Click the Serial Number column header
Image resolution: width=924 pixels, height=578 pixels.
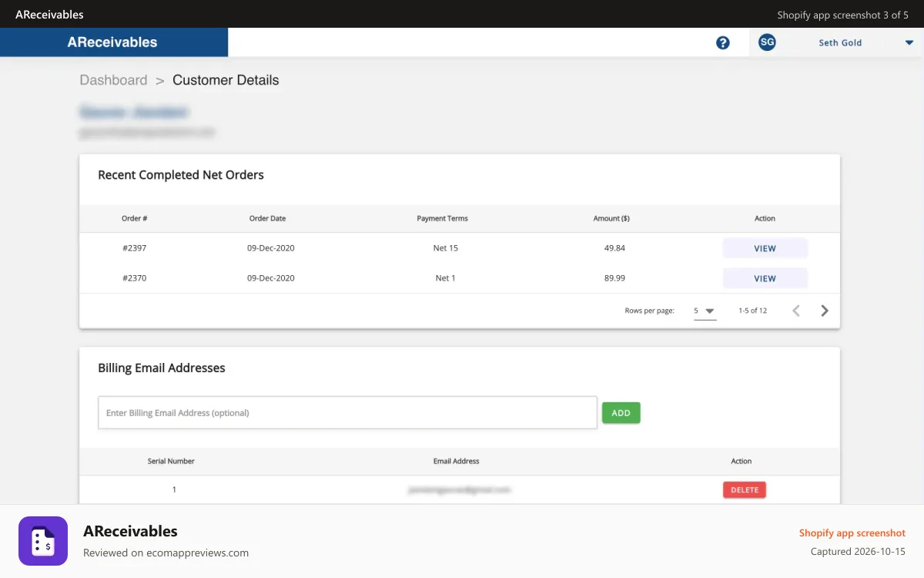[x=171, y=462]
